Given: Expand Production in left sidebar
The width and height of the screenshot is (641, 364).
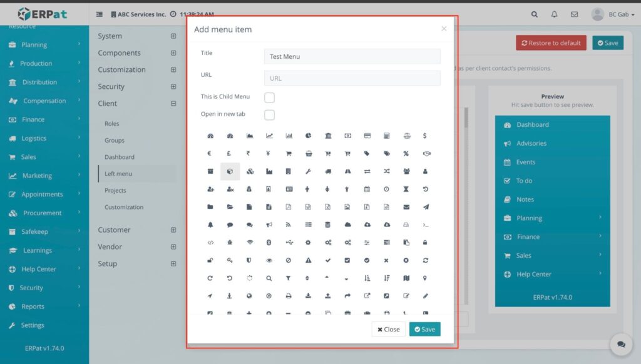Looking at the screenshot, I should click(x=44, y=63).
